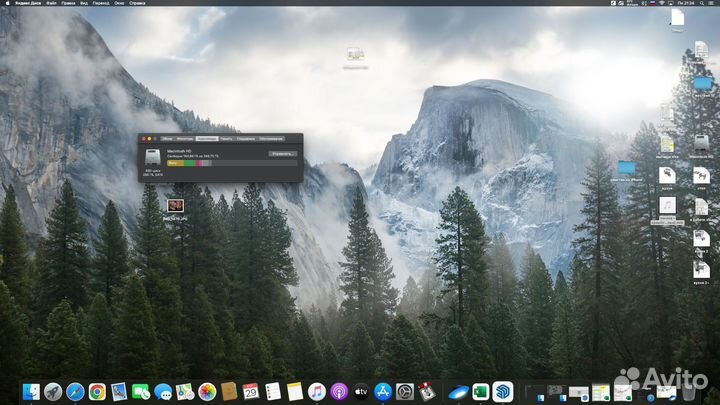Open the app right of System Preferences
Image resolution: width=720 pixels, height=405 pixels.
click(427, 392)
